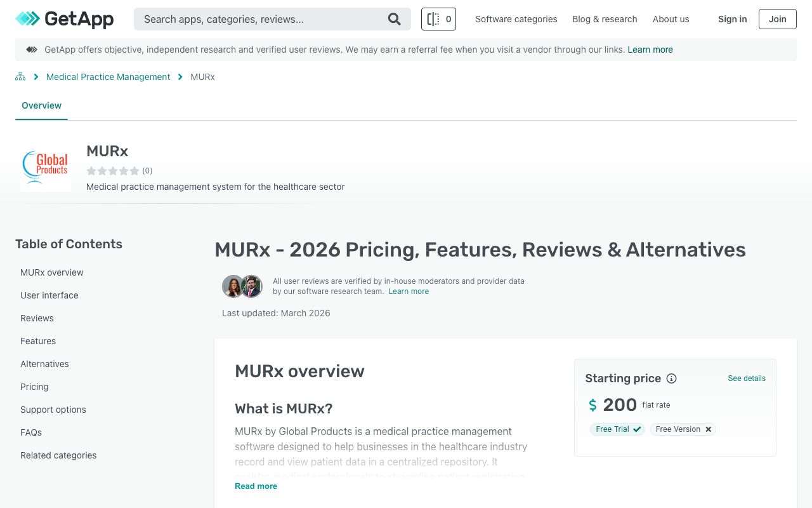
Task: Click the MURx Global Products logo
Action: coord(46,166)
